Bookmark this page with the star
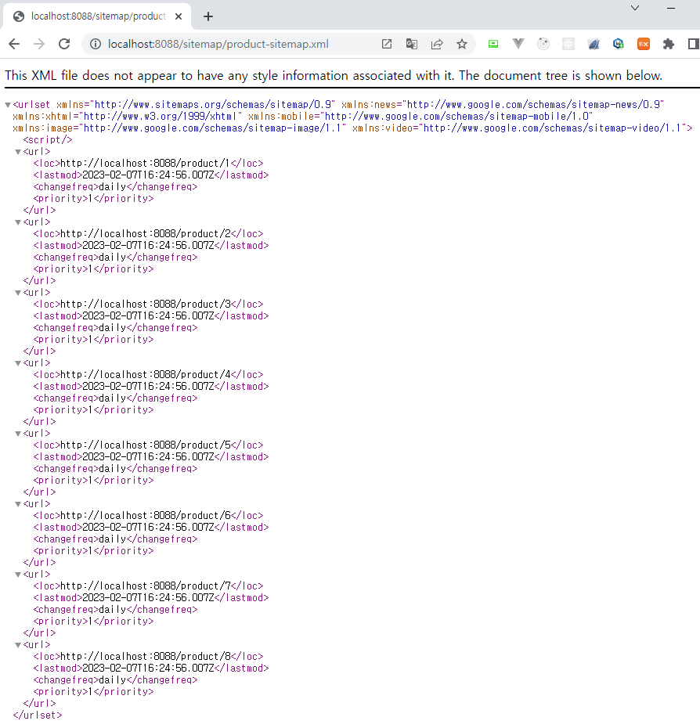 tap(462, 44)
